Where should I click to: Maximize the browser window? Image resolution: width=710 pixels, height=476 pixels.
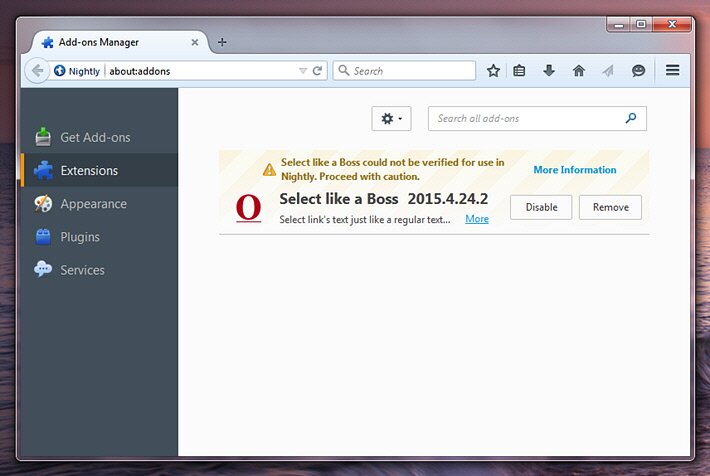641,24
